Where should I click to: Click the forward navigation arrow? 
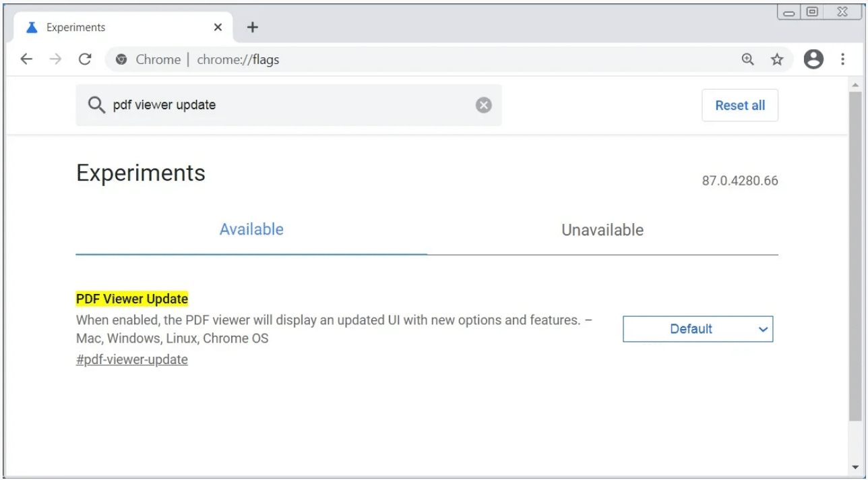[56, 59]
